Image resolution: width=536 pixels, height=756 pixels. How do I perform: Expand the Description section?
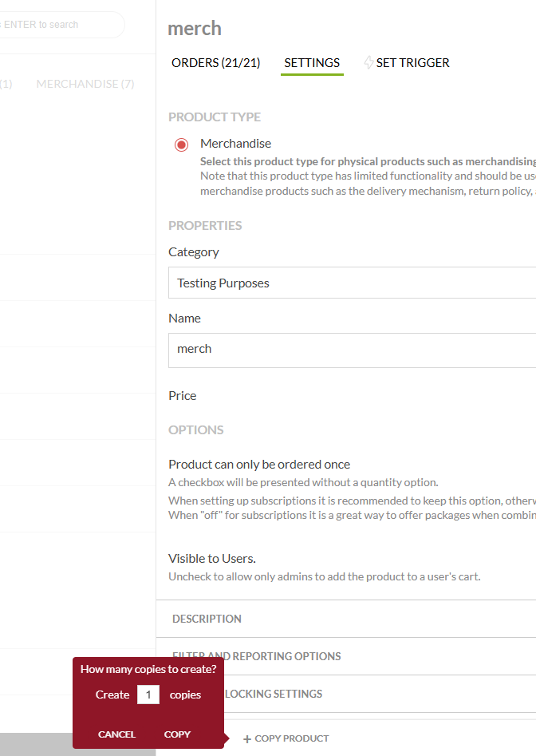click(207, 619)
